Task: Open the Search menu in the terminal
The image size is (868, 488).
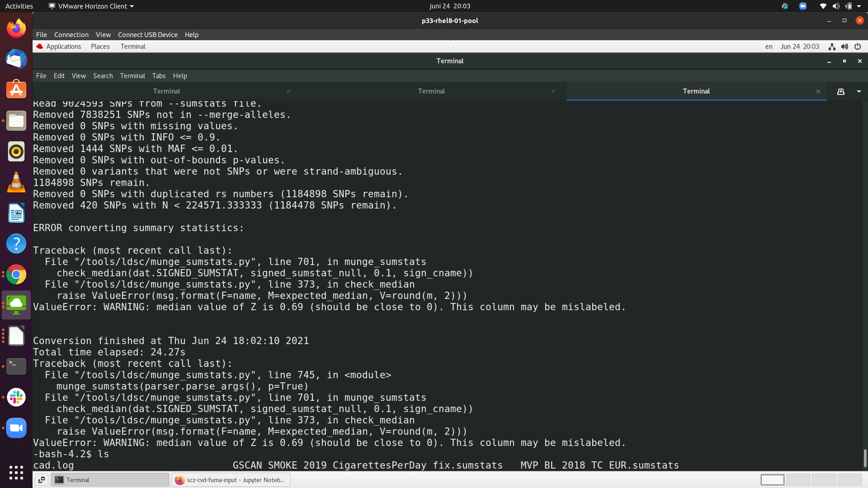Action: tap(103, 76)
